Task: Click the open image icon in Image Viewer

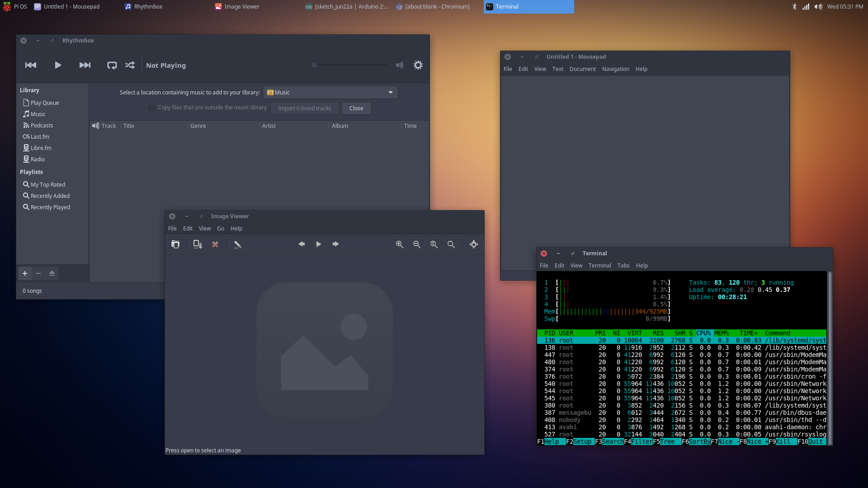Action: pos(175,244)
